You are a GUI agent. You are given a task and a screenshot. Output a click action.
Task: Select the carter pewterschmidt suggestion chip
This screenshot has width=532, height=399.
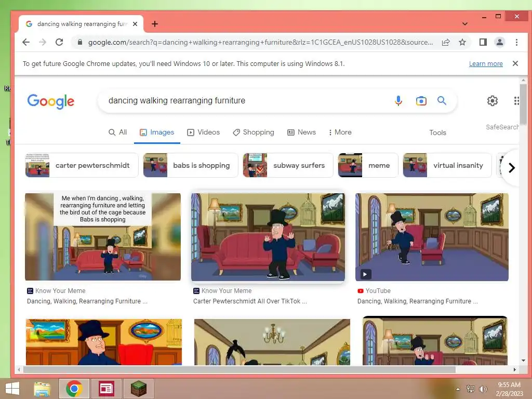[82, 165]
